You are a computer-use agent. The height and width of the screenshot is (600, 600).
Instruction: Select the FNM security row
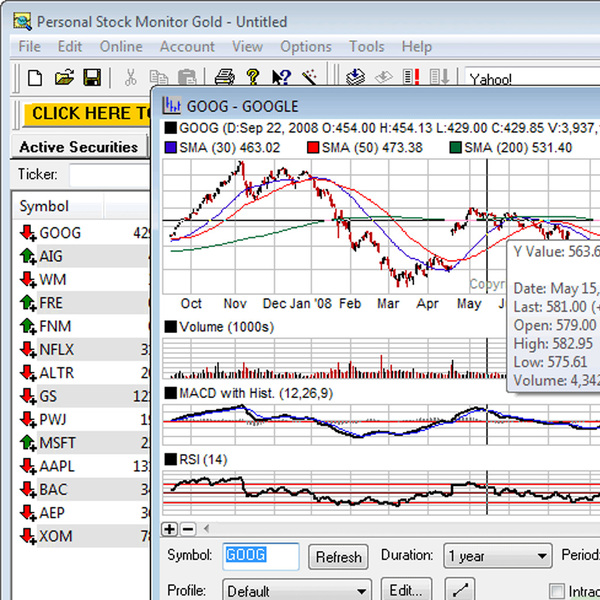click(x=81, y=326)
